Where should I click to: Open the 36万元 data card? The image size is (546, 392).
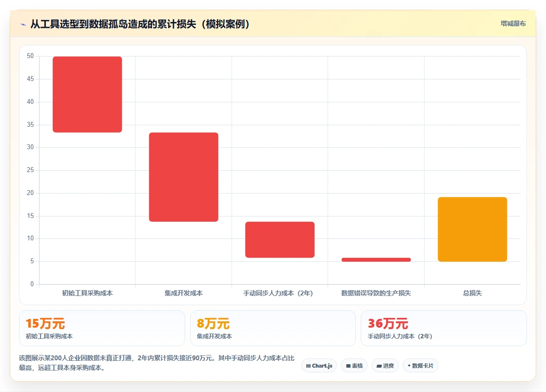pos(444,328)
